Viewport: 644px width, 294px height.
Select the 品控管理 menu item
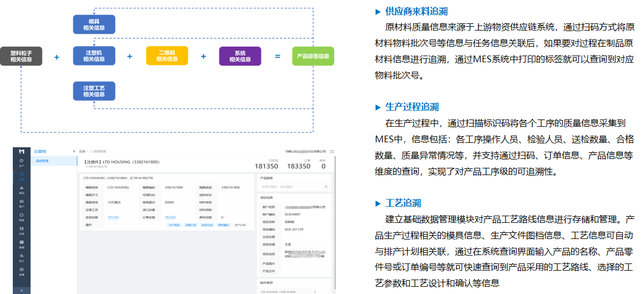click(43, 161)
